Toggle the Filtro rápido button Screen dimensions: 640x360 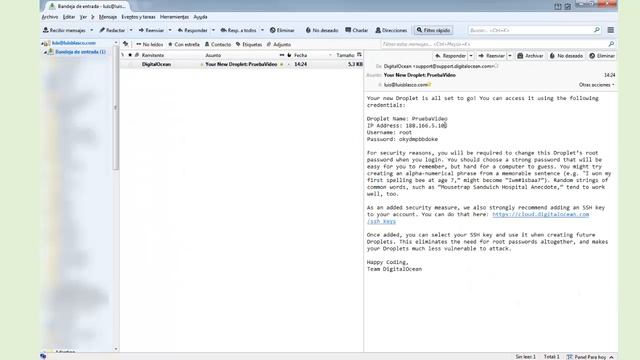coord(433,30)
